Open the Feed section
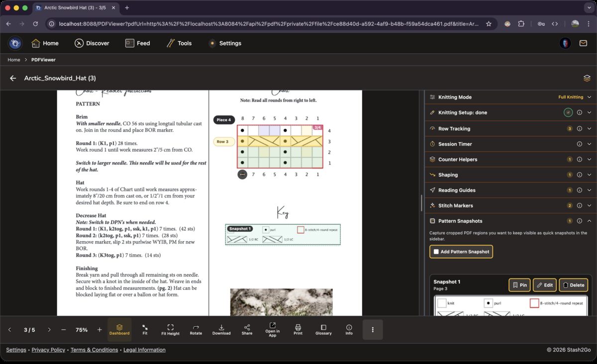 [138, 43]
